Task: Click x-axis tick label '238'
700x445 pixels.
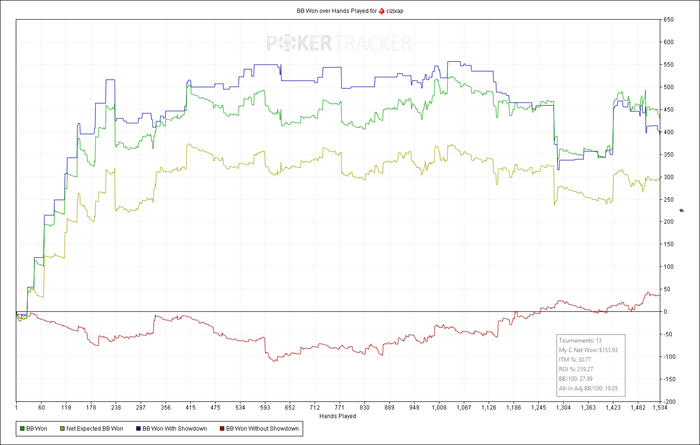Action: coord(116,408)
